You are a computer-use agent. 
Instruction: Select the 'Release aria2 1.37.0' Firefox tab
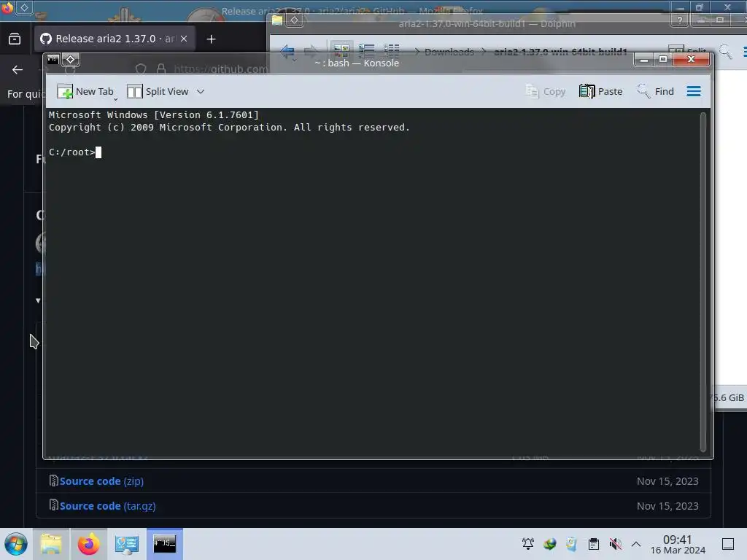[115, 39]
